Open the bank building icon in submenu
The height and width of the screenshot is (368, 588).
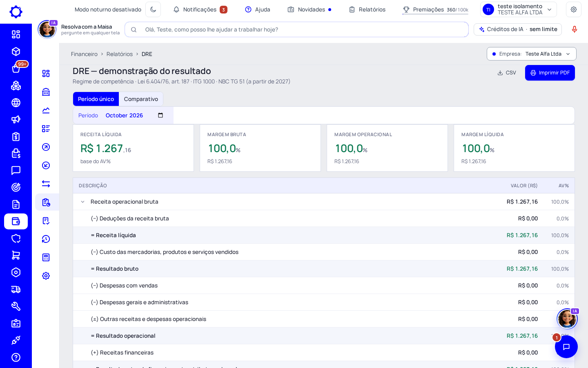coord(46,92)
